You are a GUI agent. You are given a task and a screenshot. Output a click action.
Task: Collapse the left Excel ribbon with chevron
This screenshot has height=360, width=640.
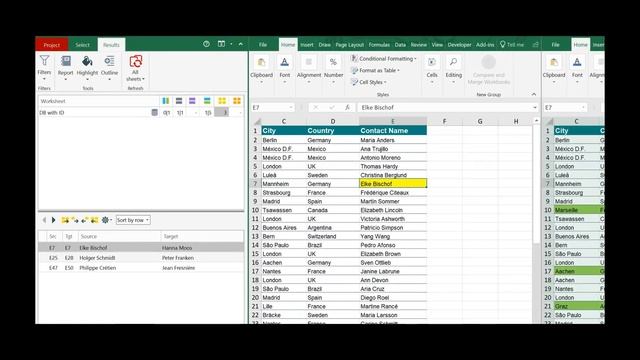tap(533, 94)
